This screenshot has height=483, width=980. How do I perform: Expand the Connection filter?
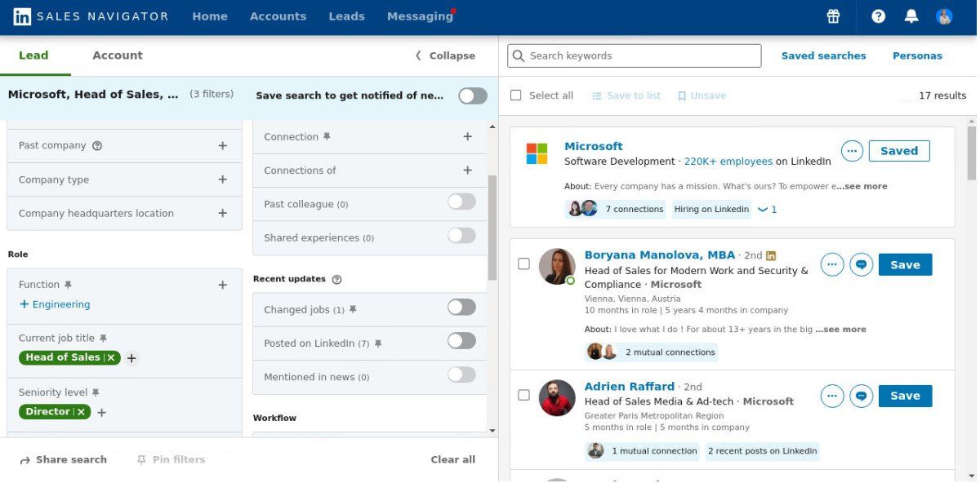468,136
